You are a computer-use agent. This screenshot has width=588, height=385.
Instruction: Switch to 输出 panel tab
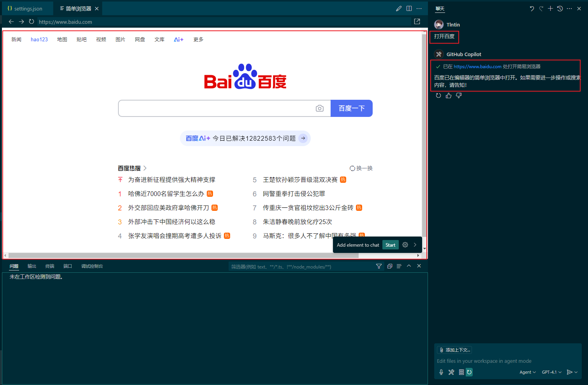(x=32, y=266)
